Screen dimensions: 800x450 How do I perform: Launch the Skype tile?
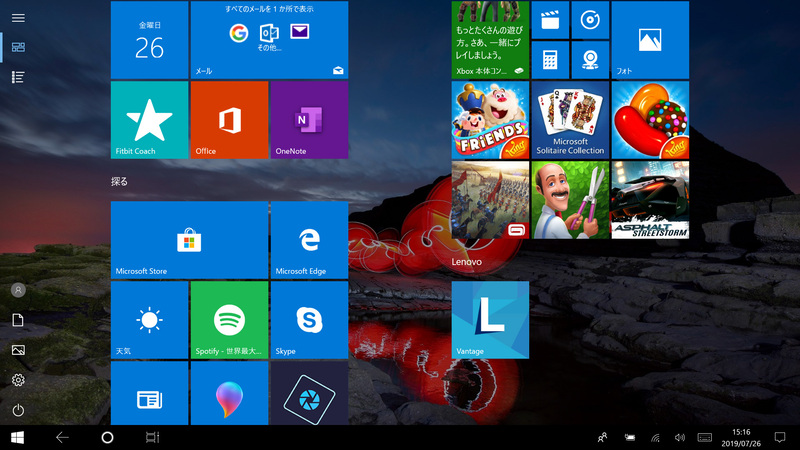pos(310,320)
